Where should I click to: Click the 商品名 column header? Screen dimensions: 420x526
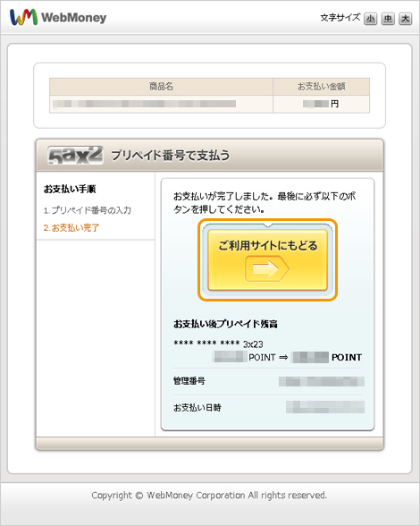161,87
